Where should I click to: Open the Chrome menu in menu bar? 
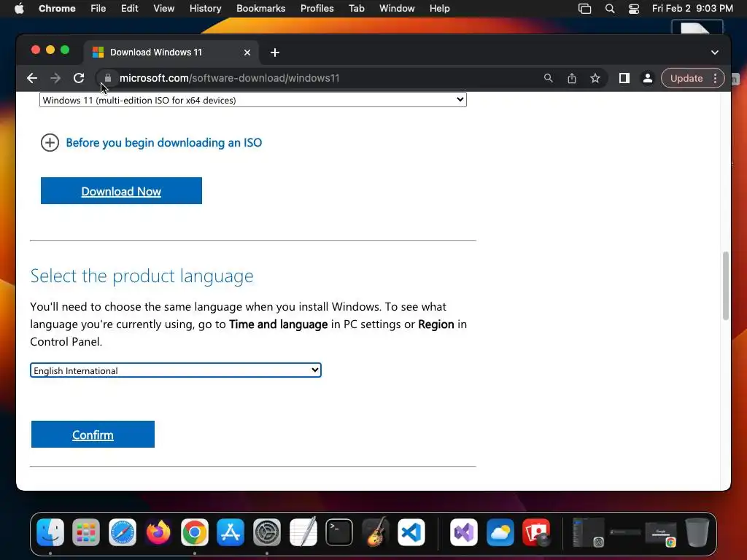coord(57,9)
